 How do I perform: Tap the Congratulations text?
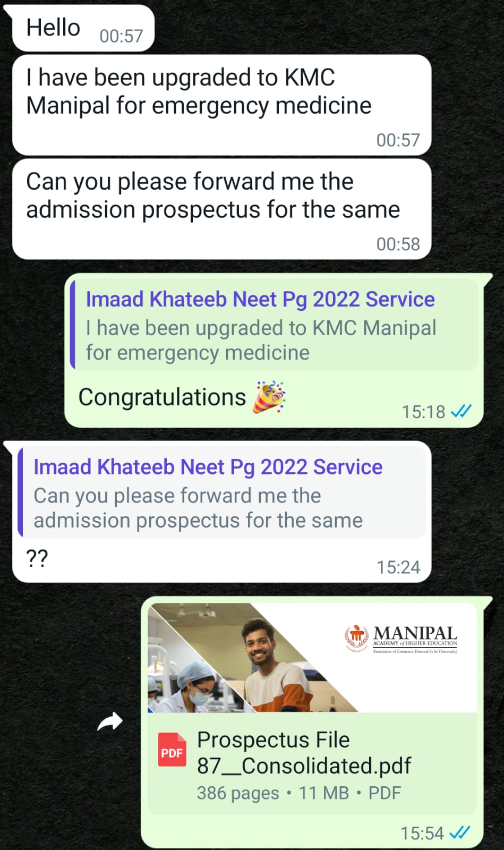pos(162,397)
